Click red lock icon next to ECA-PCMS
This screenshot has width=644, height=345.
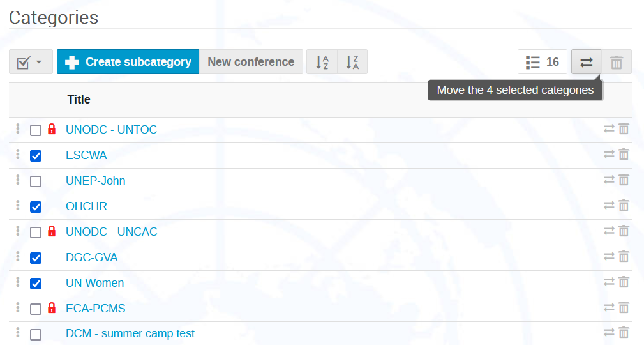(x=52, y=307)
